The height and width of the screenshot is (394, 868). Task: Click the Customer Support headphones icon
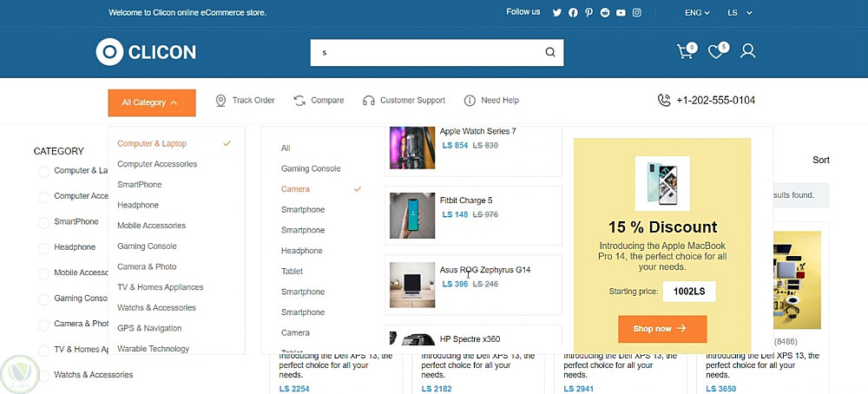369,101
